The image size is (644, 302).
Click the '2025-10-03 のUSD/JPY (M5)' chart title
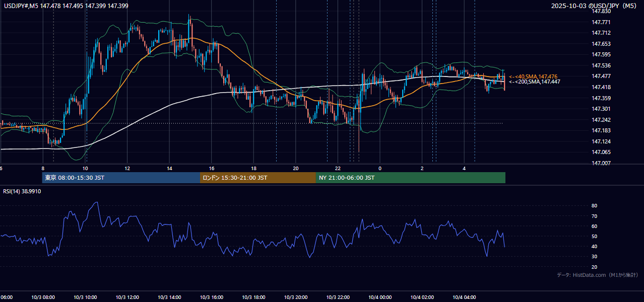(x=595, y=6)
